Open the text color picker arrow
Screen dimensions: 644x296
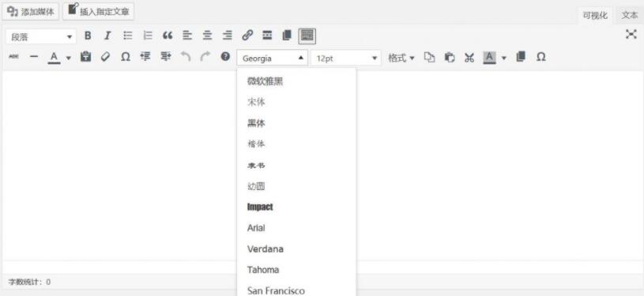pyautogui.click(x=69, y=58)
